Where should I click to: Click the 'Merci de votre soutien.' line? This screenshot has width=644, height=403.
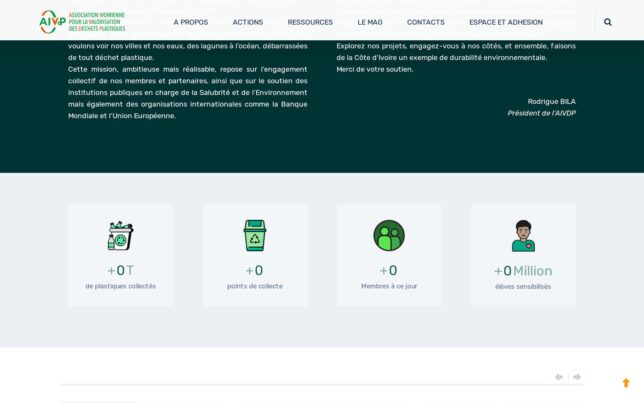click(x=375, y=69)
